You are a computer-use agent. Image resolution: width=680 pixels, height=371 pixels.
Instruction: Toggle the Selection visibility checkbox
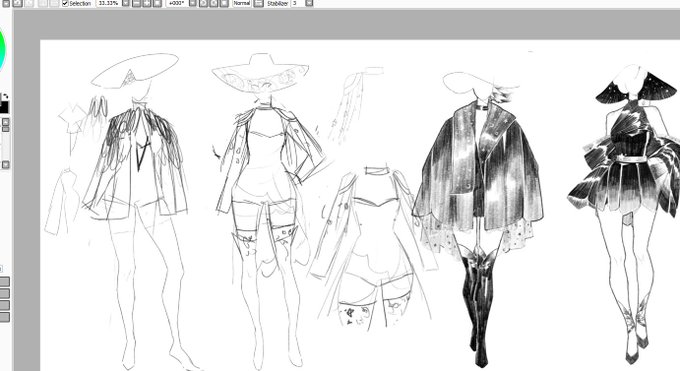[x=65, y=3]
